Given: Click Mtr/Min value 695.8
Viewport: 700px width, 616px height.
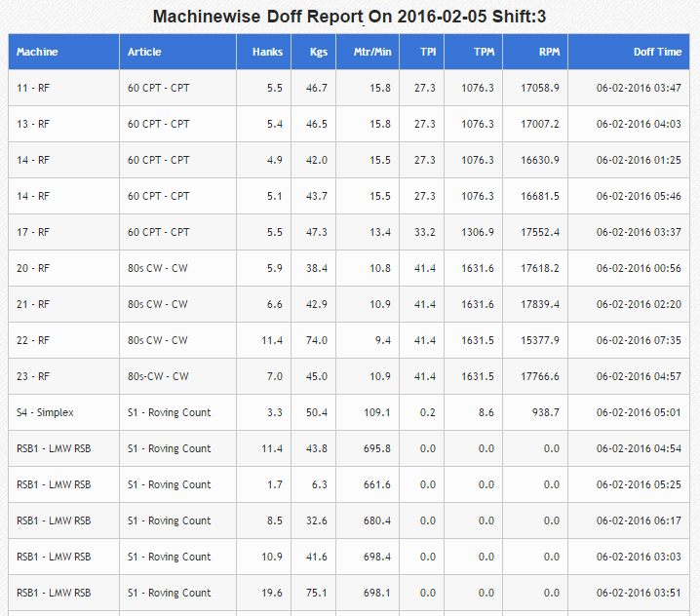Looking at the screenshot, I should click(x=377, y=448).
